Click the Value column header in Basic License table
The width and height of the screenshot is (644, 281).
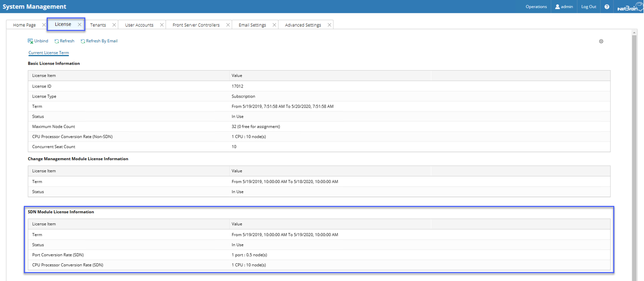pyautogui.click(x=237, y=76)
